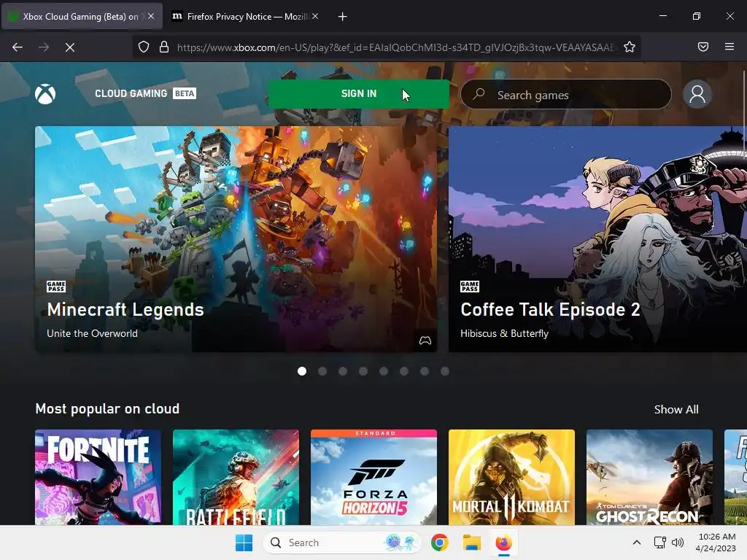Click the Minecraft Legends title text
This screenshot has width=747, height=560.
click(x=125, y=309)
